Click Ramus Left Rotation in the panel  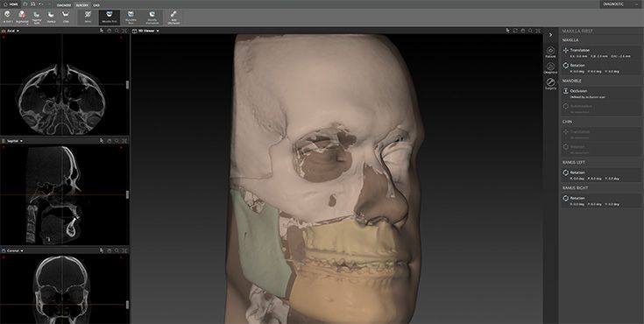click(x=601, y=175)
